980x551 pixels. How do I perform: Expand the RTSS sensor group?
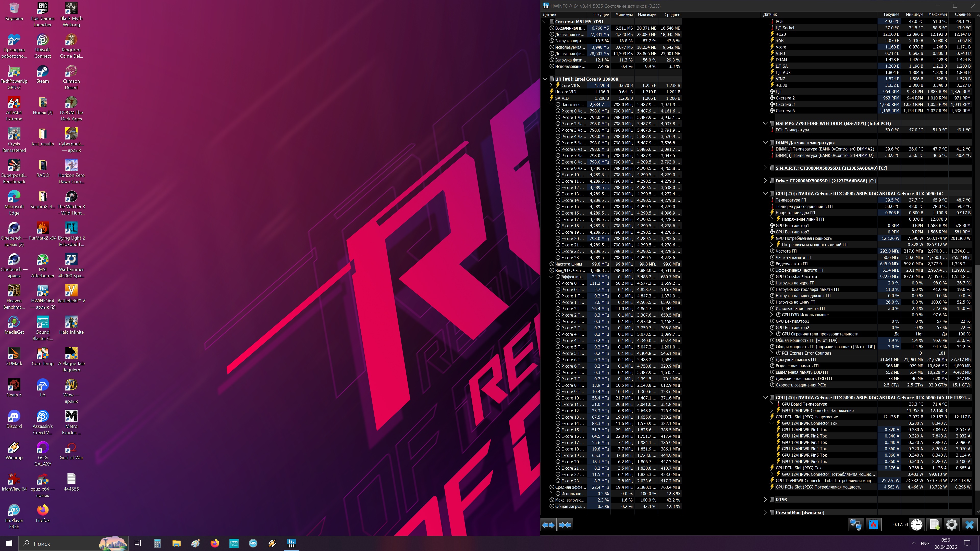(765, 500)
